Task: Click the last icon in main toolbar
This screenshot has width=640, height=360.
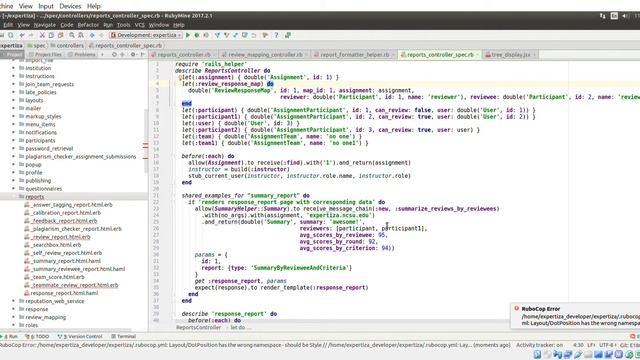Action: (x=288, y=36)
